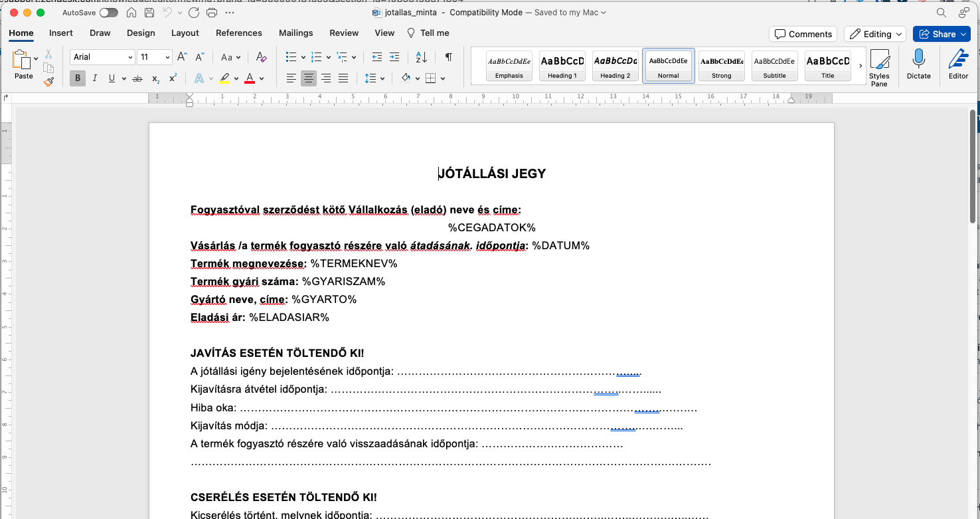Activate the Format Painter brush
The image size is (980, 519).
(x=48, y=82)
